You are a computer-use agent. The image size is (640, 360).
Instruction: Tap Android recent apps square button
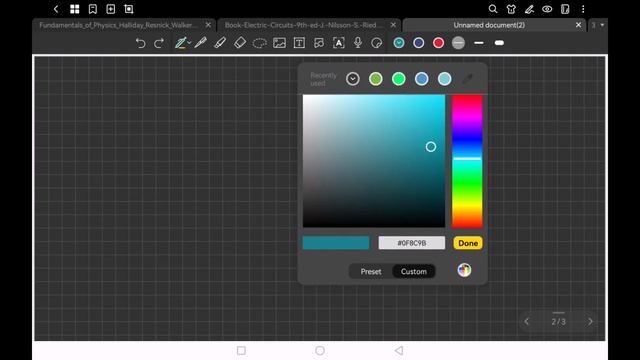[x=241, y=351]
